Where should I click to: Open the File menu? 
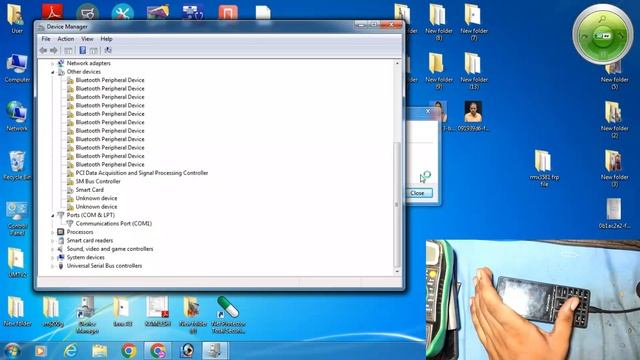pos(46,39)
